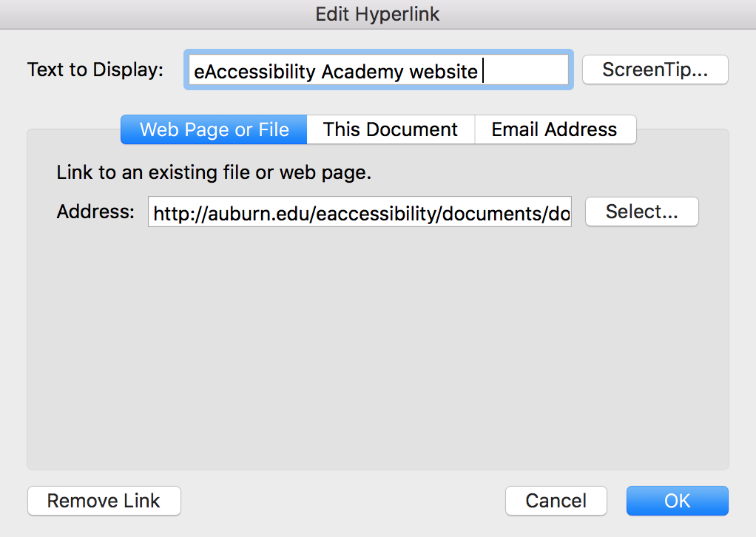Show links within This Document
Image resolution: width=756 pixels, height=537 pixels.
pyautogui.click(x=391, y=129)
